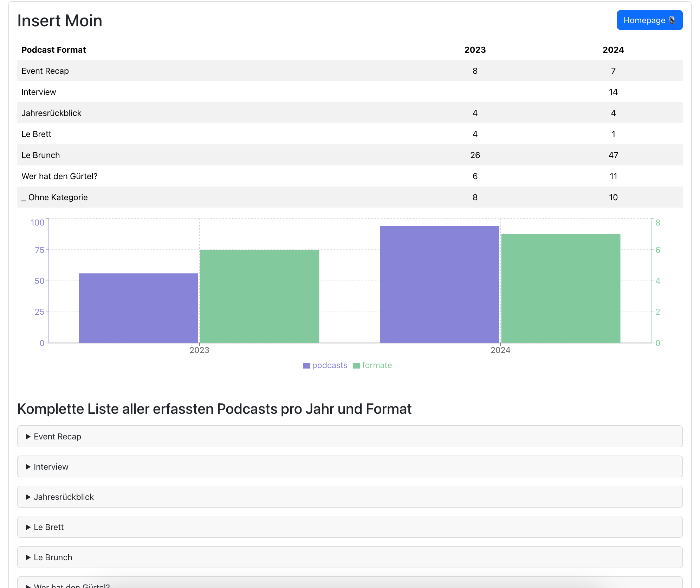Click the 2023 column header

pyautogui.click(x=475, y=50)
